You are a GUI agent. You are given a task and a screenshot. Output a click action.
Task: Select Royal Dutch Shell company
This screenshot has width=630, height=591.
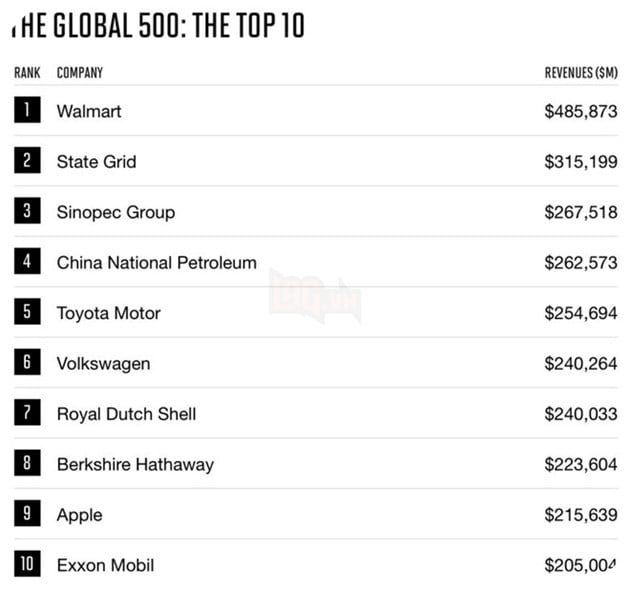(127, 414)
